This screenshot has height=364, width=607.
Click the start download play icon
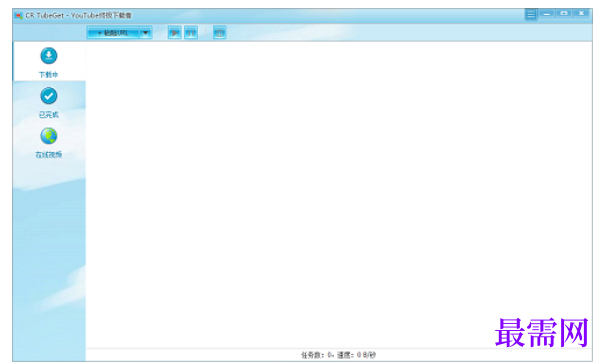click(x=175, y=33)
